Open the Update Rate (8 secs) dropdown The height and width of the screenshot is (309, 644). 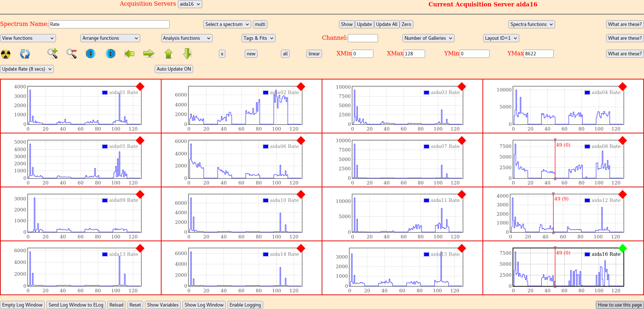click(27, 69)
